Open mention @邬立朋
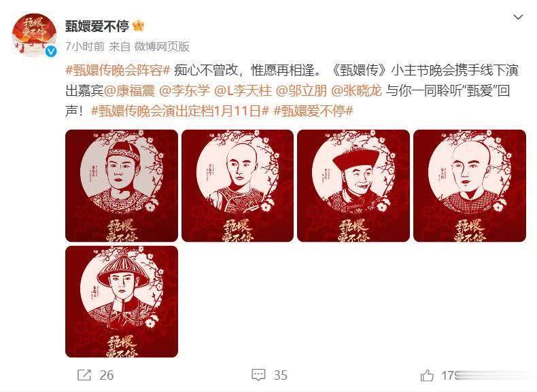 tap(301, 91)
